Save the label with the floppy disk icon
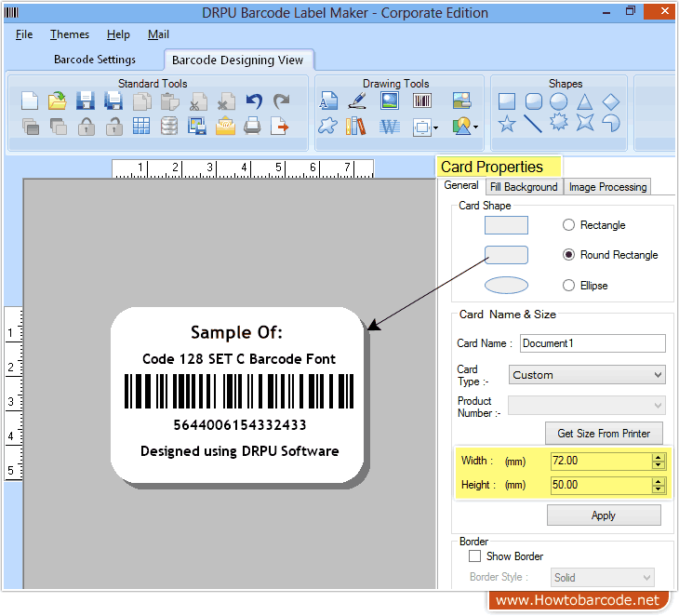The width and height of the screenshot is (679, 616). tap(86, 100)
